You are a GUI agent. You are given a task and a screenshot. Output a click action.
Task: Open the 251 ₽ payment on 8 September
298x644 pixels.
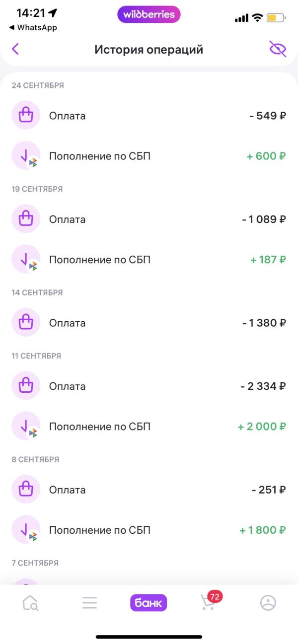(x=149, y=490)
